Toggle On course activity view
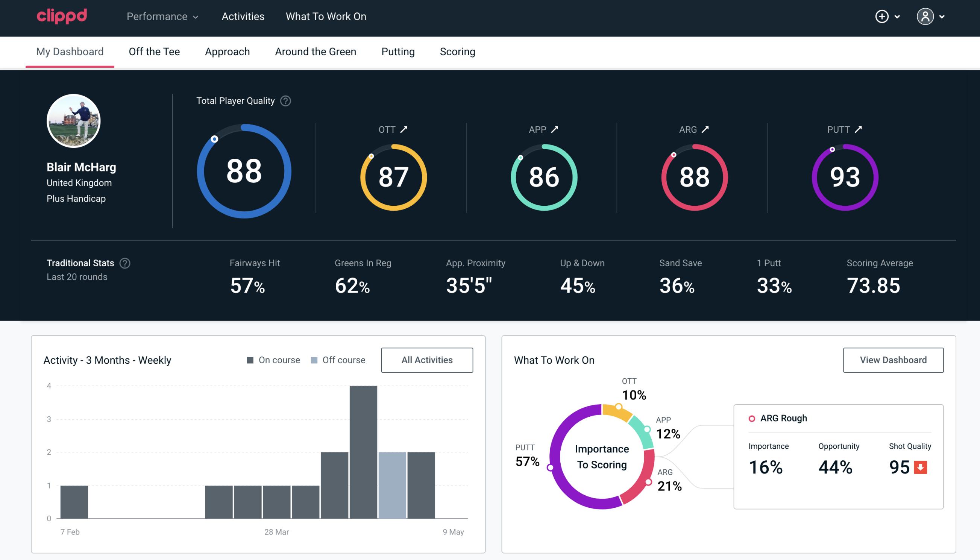The image size is (980, 560). [272, 360]
